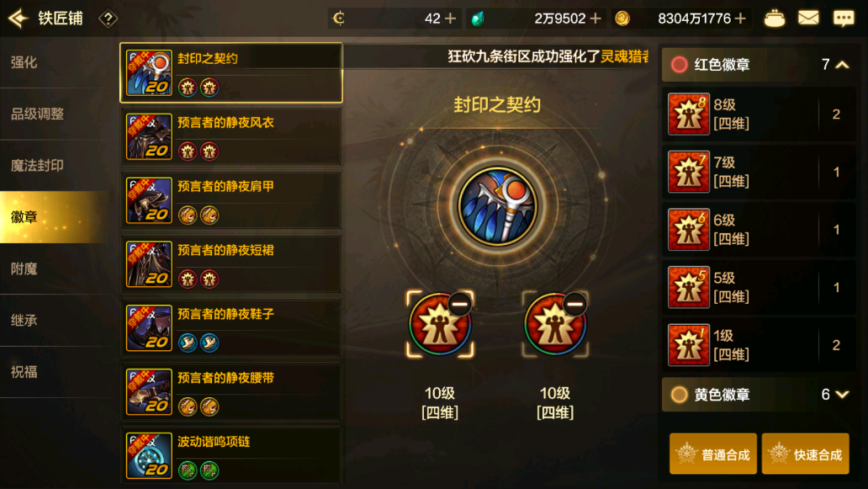Click the 快速合成 button
Screen dimensions: 868x489
806,454
